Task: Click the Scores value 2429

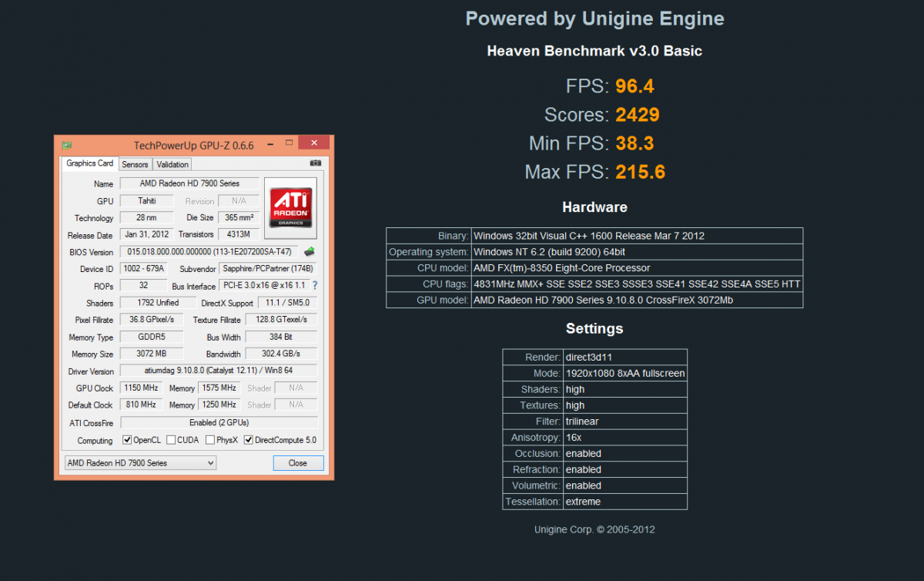Action: 638,115
